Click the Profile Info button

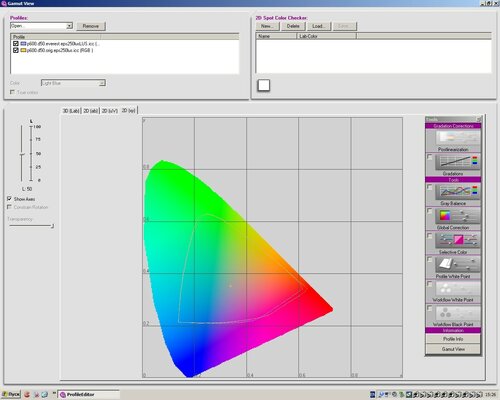(453, 339)
